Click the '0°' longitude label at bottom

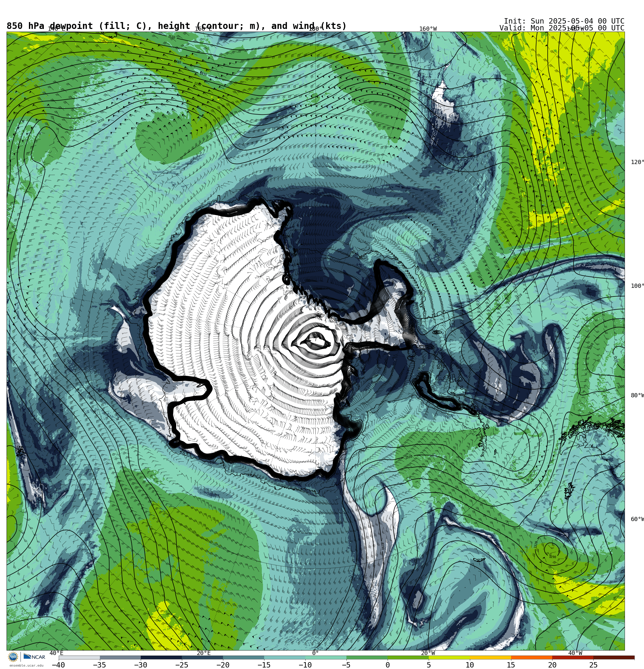[x=315, y=653]
